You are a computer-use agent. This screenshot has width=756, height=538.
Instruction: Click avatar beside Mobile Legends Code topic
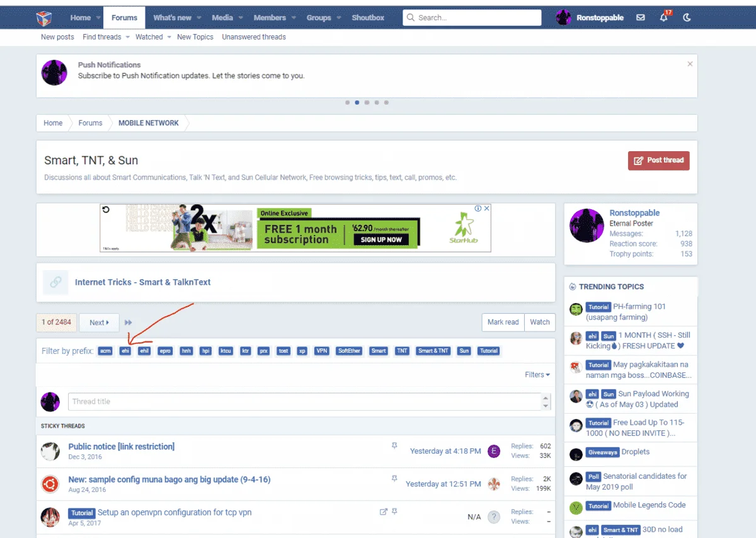(x=576, y=508)
